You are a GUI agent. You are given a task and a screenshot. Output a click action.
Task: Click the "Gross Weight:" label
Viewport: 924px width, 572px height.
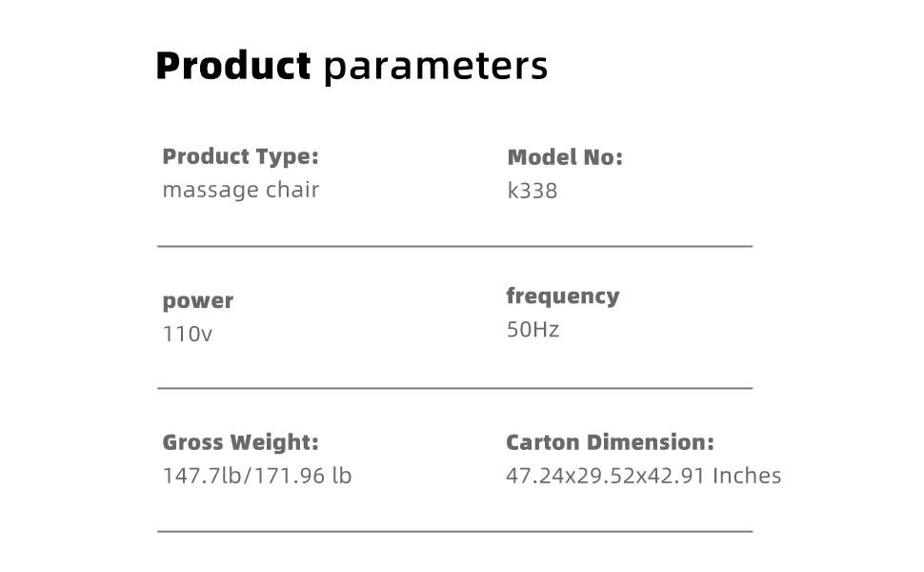coord(240,442)
